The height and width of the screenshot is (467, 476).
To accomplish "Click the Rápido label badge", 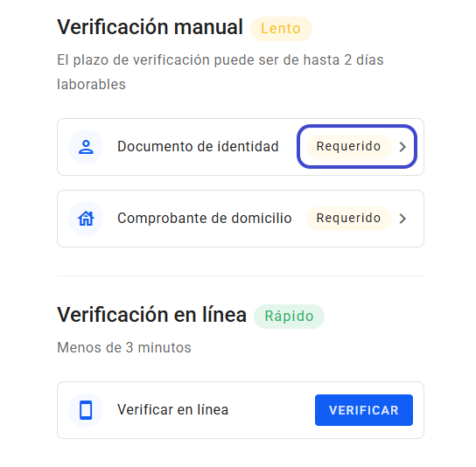I will [x=289, y=317].
